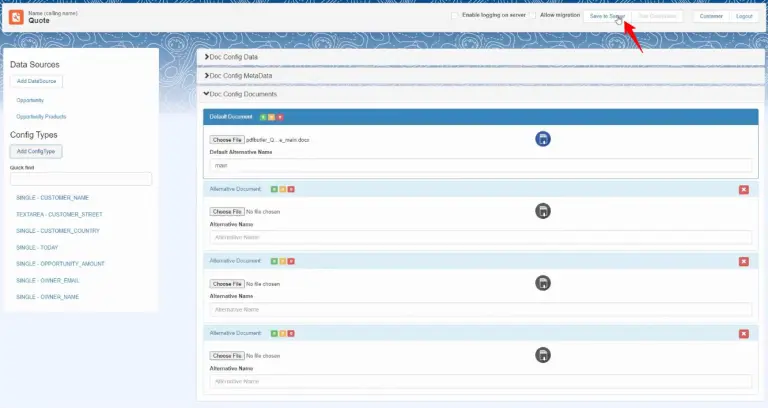Click the Quote doc config name

[x=39, y=21]
